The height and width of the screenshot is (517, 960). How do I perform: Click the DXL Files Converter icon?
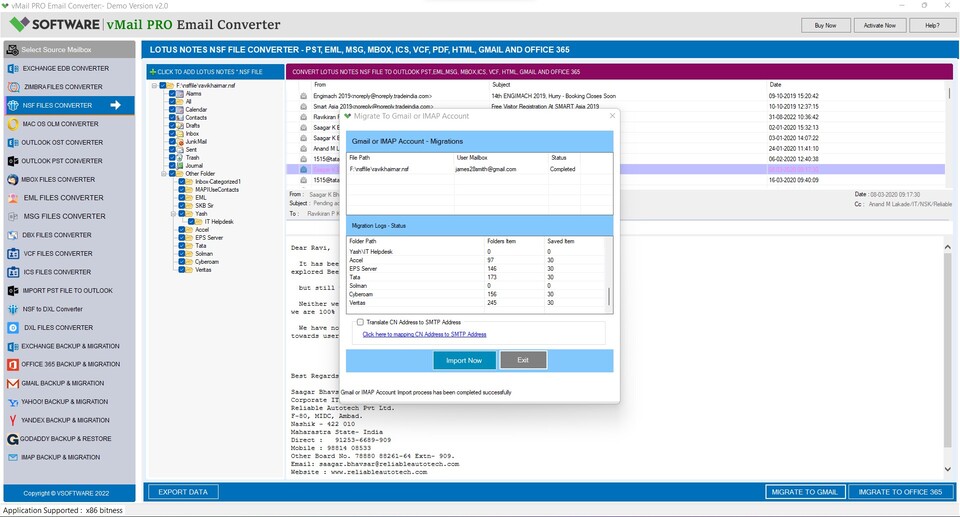(13, 328)
